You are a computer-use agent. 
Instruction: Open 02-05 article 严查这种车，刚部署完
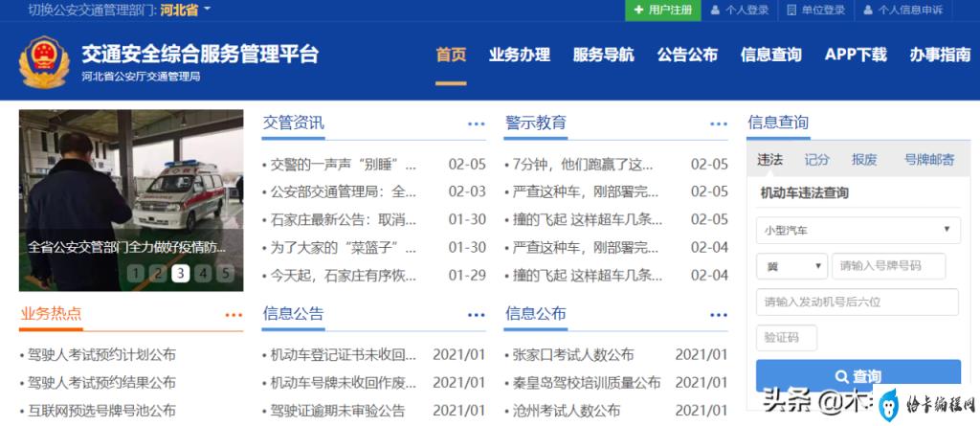pyautogui.click(x=586, y=192)
